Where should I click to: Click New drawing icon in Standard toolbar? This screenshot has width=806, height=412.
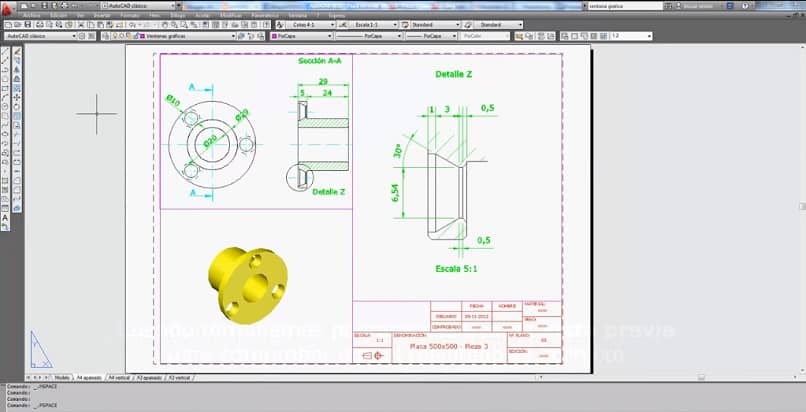[x=8, y=25]
